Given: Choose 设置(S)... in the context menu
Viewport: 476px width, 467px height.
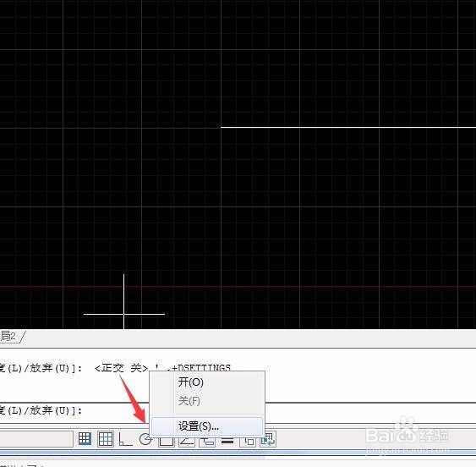Looking at the screenshot, I should 207,426.
